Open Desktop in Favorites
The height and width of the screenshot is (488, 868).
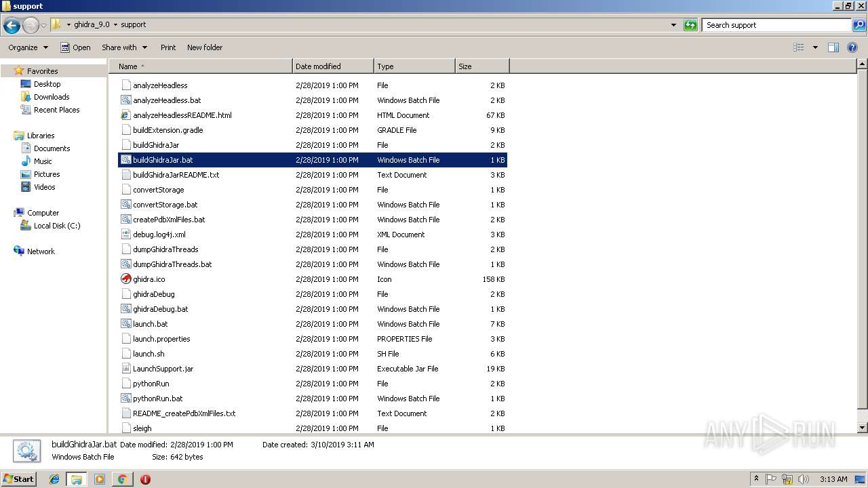47,84
